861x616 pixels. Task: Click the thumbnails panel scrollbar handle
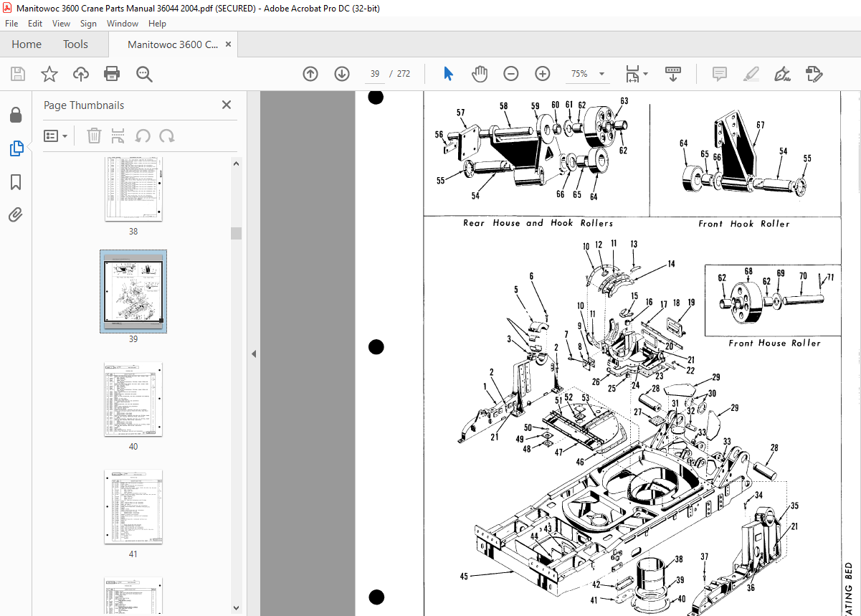point(236,233)
